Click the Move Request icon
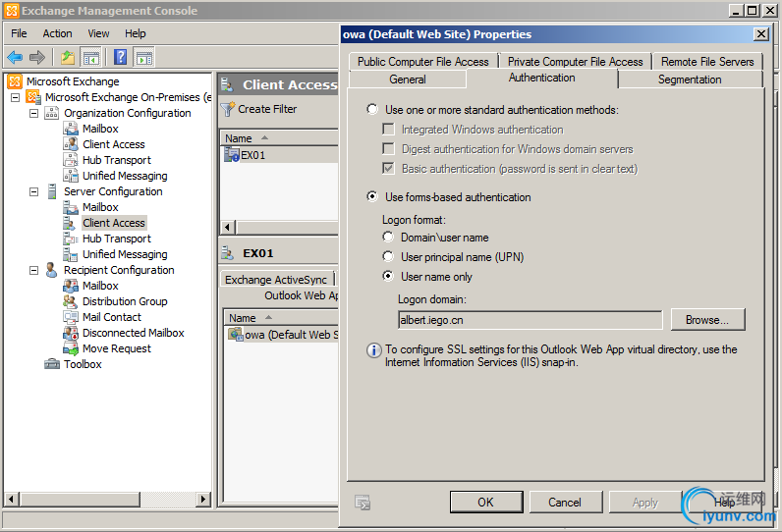This screenshot has width=782, height=532. coord(71,348)
